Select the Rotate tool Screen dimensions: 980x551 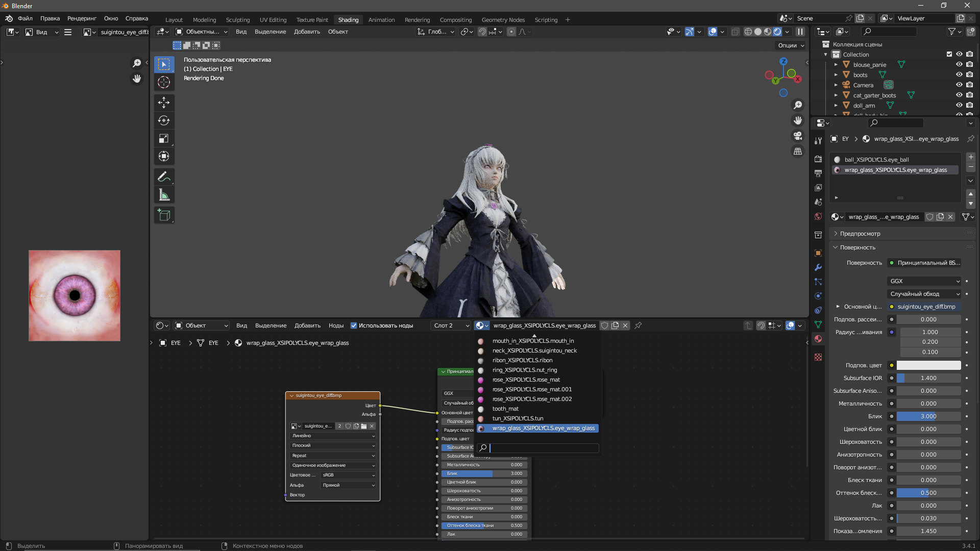(164, 120)
